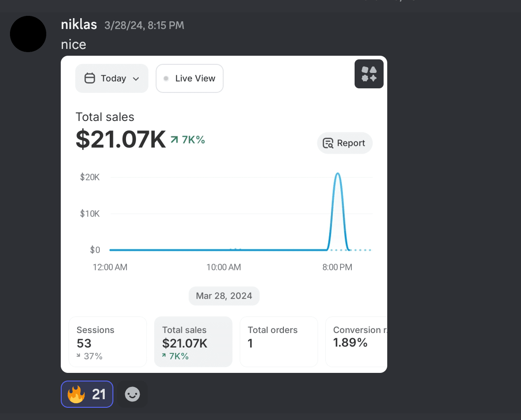The height and width of the screenshot is (420, 521).
Task: Click the shapes icon in top-right corner
Action: pyautogui.click(x=369, y=74)
